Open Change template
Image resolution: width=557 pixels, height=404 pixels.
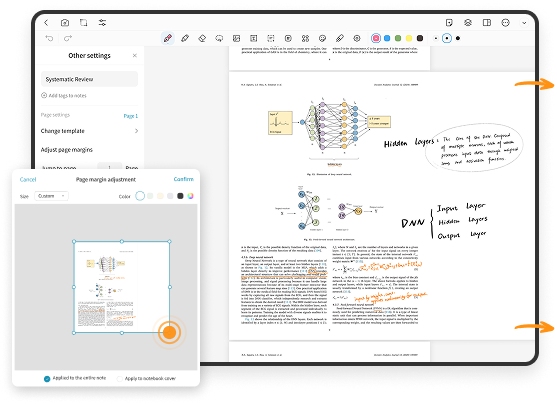(x=90, y=131)
